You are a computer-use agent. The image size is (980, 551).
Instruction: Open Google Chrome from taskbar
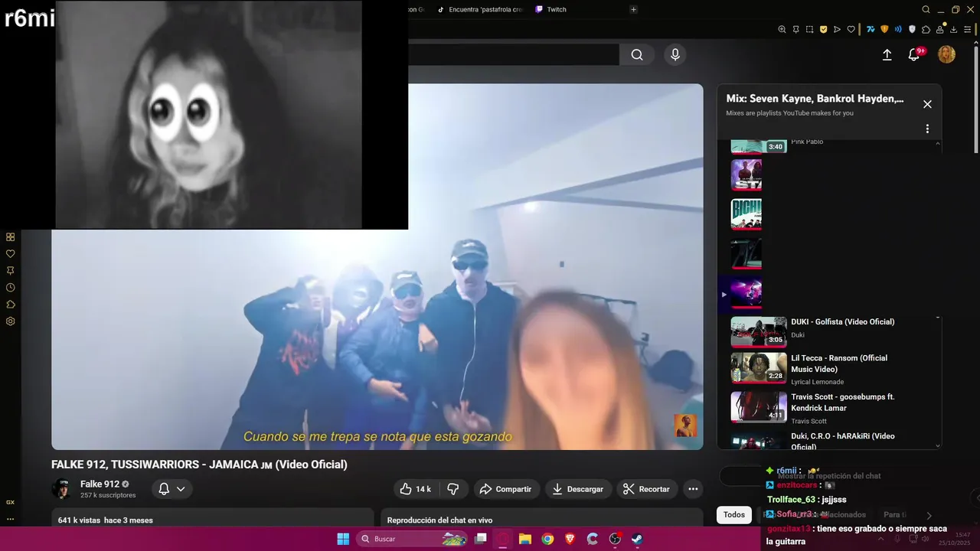click(x=547, y=539)
